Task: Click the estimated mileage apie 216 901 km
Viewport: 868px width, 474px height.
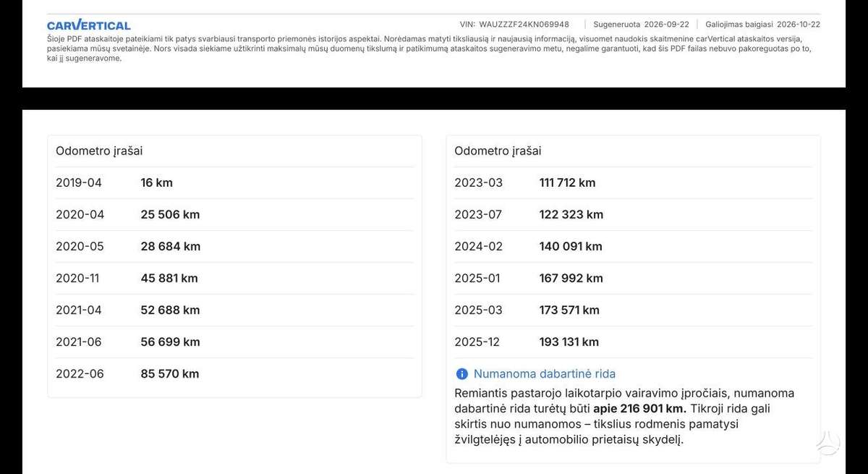Action: point(640,409)
